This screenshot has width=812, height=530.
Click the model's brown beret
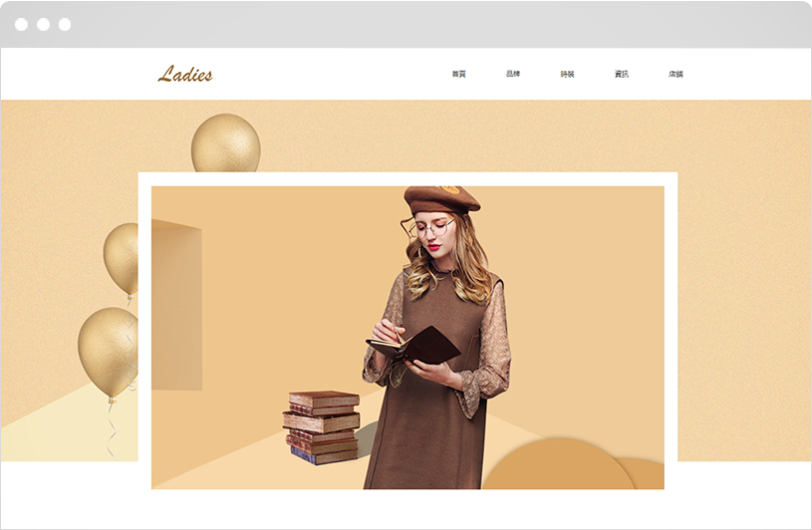click(441, 199)
